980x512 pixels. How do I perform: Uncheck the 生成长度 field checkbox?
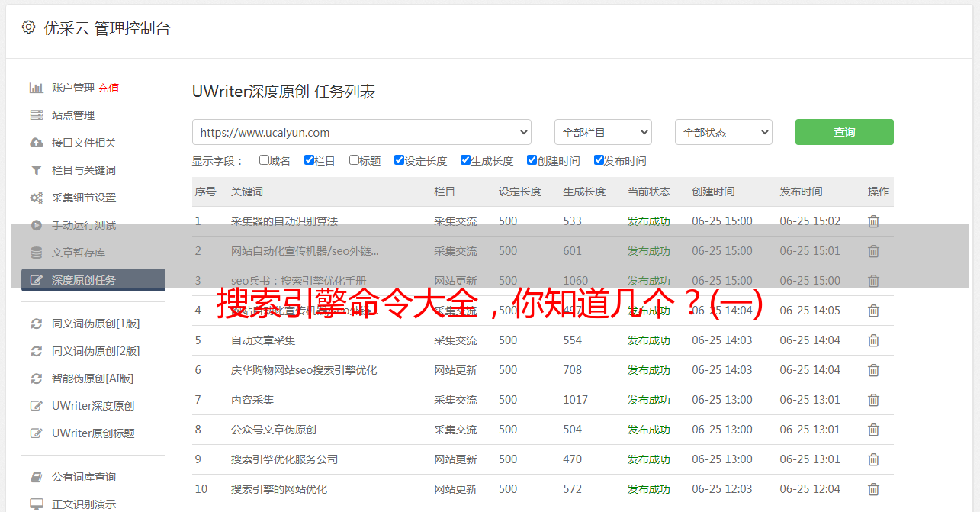pos(465,160)
